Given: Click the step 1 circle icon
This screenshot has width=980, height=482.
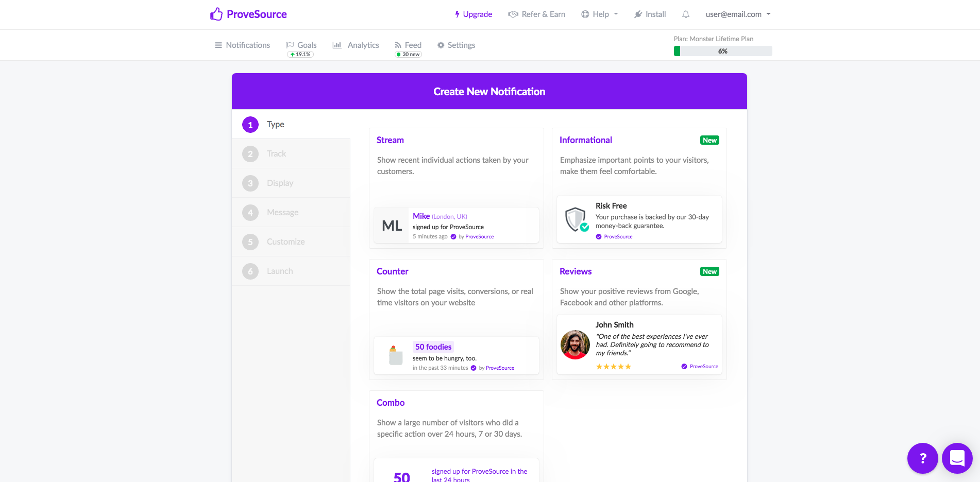Looking at the screenshot, I should click(x=250, y=125).
